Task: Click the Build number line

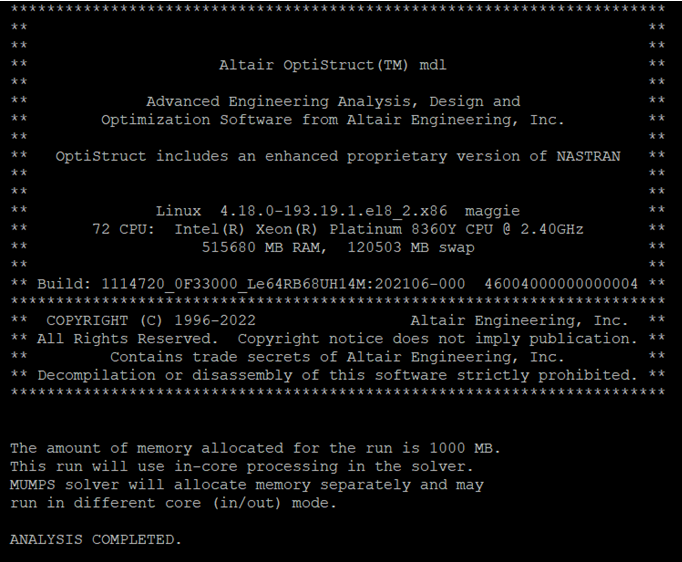Action: 338,284
